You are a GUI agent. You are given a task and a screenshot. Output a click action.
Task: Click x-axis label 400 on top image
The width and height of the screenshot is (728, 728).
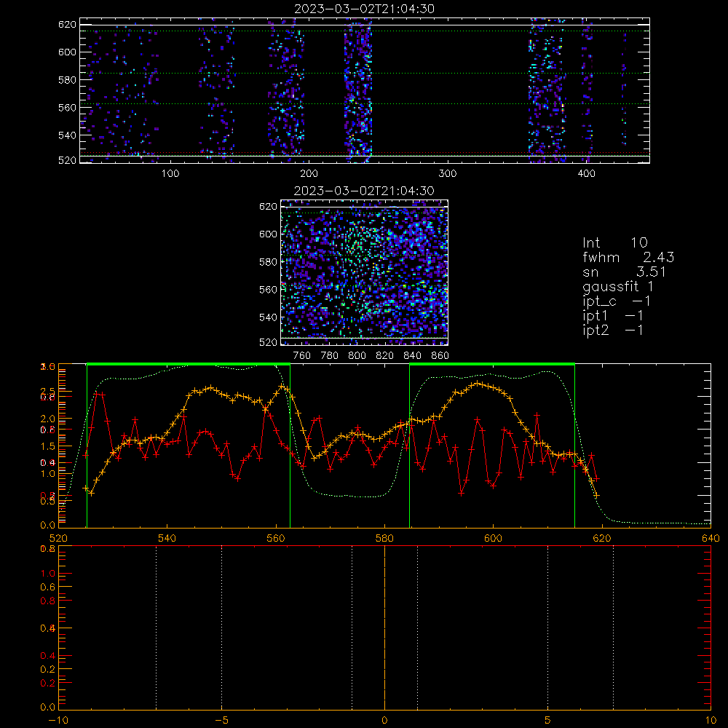coord(586,174)
